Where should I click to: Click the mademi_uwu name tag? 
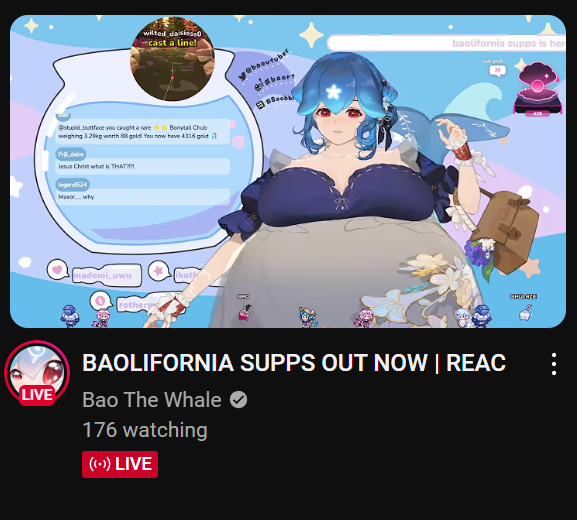point(107,275)
